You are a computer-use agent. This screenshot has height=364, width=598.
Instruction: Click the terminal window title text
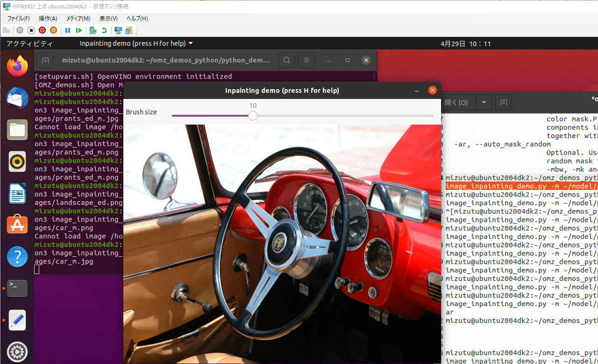pyautogui.click(x=166, y=60)
